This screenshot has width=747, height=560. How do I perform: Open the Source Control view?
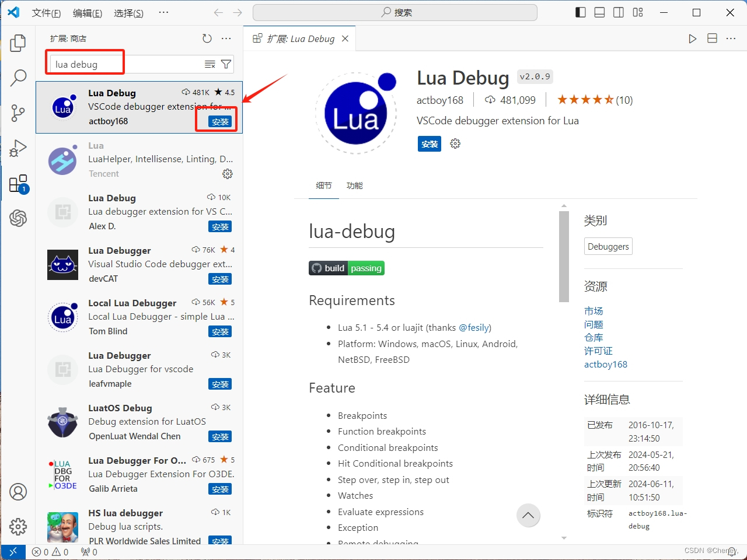click(x=18, y=113)
